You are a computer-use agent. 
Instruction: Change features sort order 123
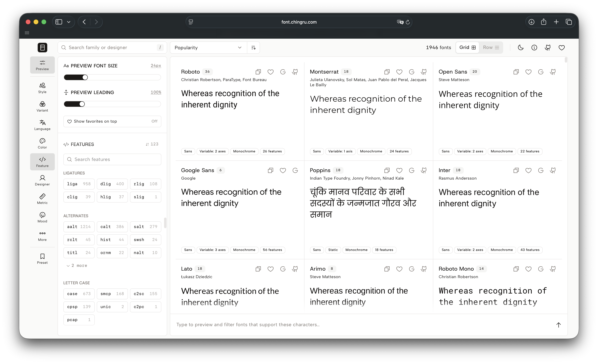(152, 144)
